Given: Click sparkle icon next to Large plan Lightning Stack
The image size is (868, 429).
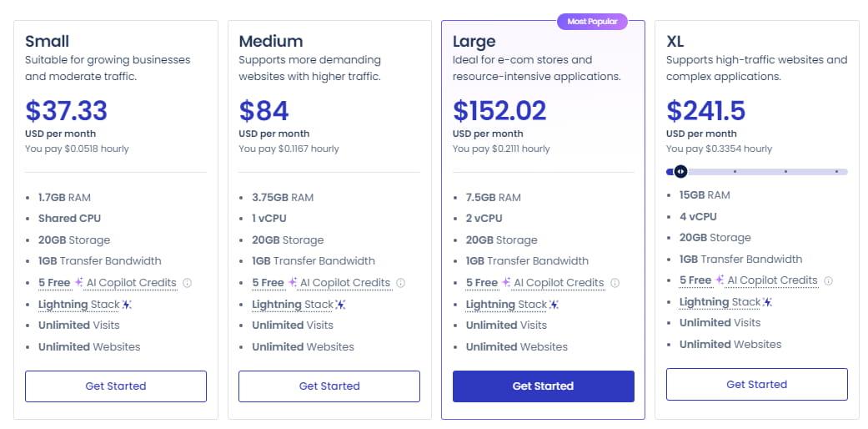Looking at the screenshot, I should 554,305.
